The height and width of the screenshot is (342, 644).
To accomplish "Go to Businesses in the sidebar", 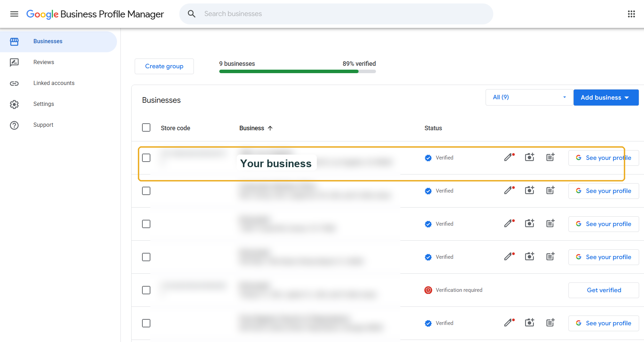I will click(58, 41).
